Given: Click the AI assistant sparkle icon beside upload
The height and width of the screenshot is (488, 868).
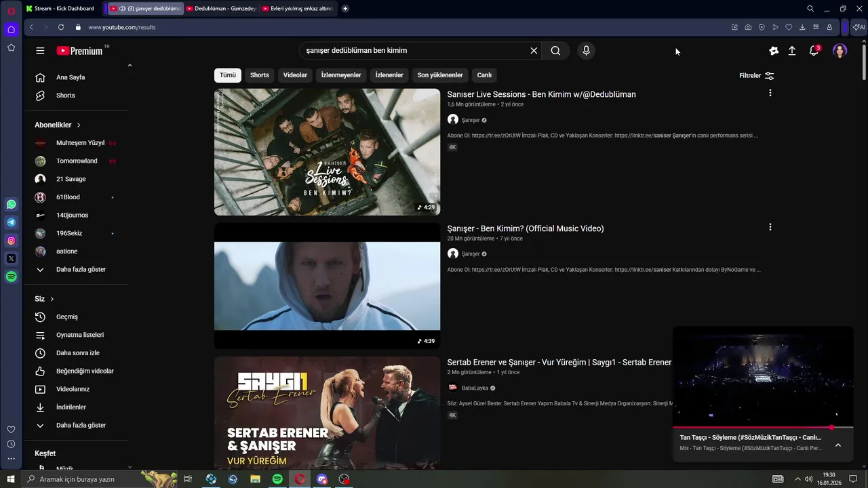Looking at the screenshot, I should [774, 51].
